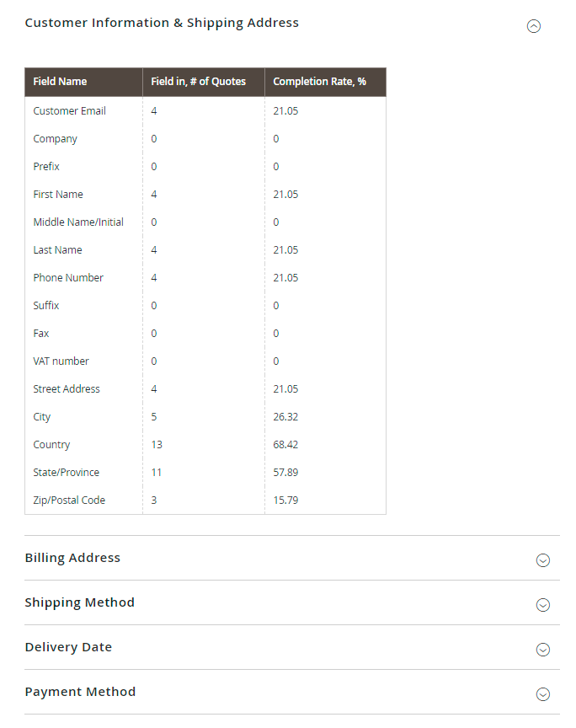Open the Delivery Date section title

click(x=68, y=647)
